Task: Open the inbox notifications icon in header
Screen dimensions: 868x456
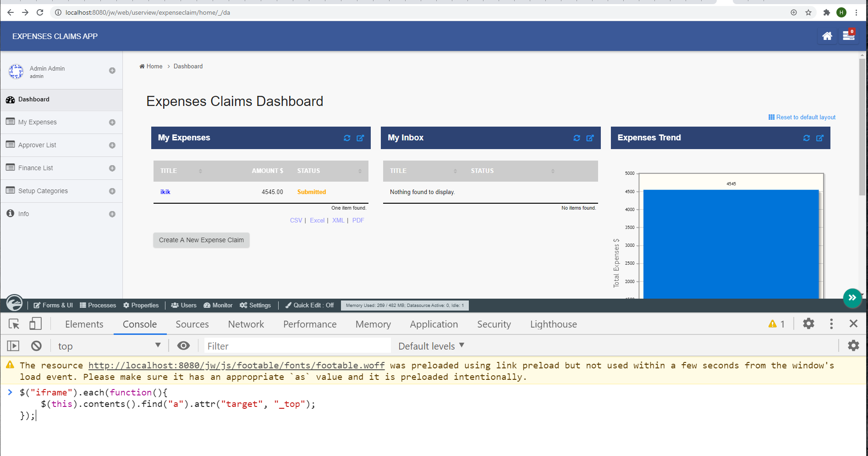Action: (848, 36)
